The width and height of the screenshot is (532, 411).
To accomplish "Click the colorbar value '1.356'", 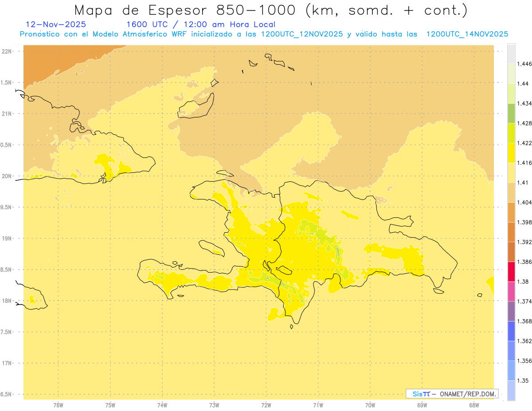I will (x=525, y=361).
